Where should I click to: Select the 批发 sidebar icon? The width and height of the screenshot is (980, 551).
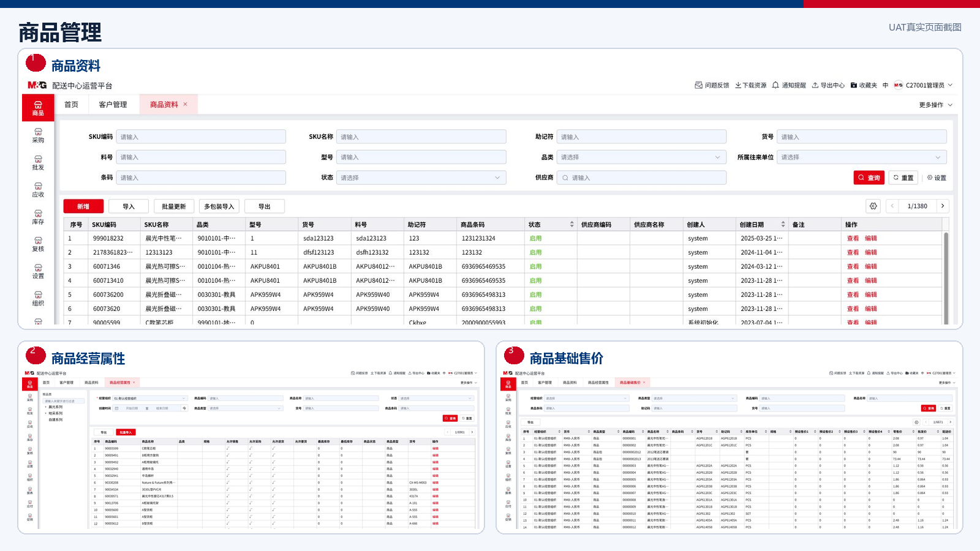[x=38, y=159]
